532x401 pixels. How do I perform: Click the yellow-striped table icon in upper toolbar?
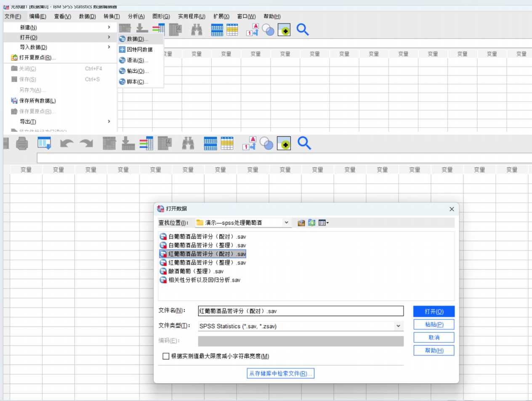click(232, 29)
